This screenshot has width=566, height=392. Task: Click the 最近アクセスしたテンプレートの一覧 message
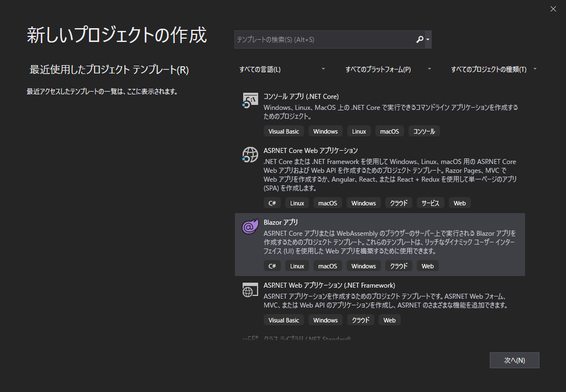[x=102, y=92]
